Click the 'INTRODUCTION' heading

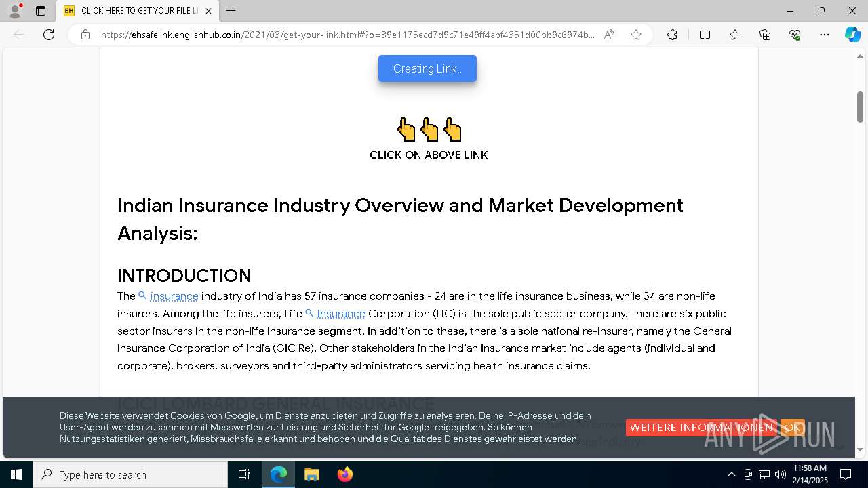pos(184,276)
